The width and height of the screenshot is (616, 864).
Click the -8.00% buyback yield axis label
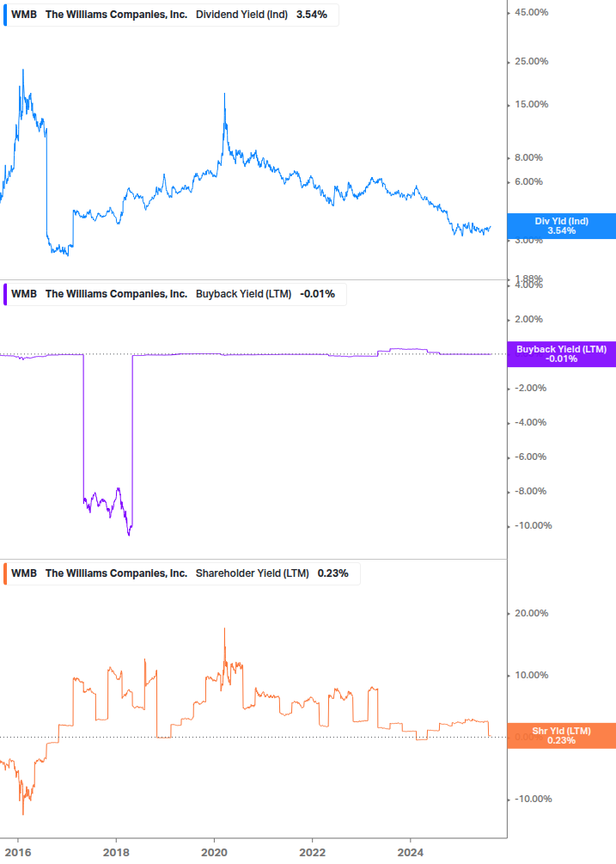pyautogui.click(x=530, y=492)
